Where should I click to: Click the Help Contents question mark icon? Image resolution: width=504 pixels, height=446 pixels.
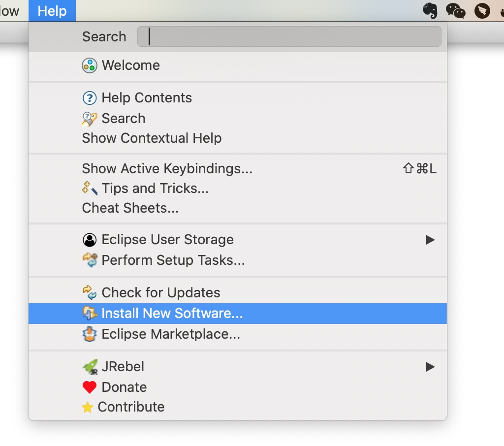point(89,98)
